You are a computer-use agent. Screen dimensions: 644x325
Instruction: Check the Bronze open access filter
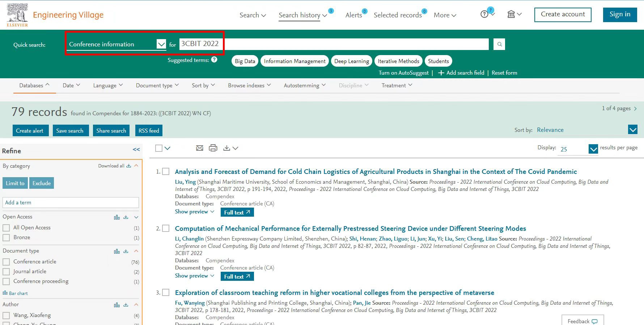coord(6,238)
